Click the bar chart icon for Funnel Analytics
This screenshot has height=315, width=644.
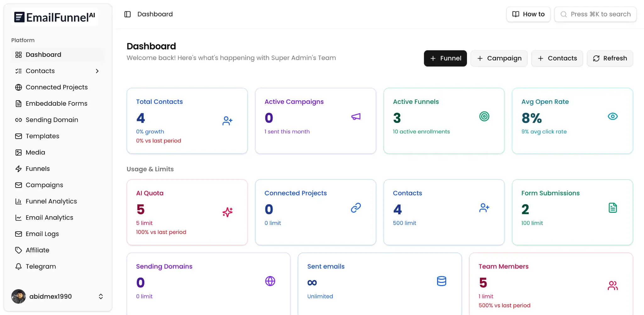point(19,201)
